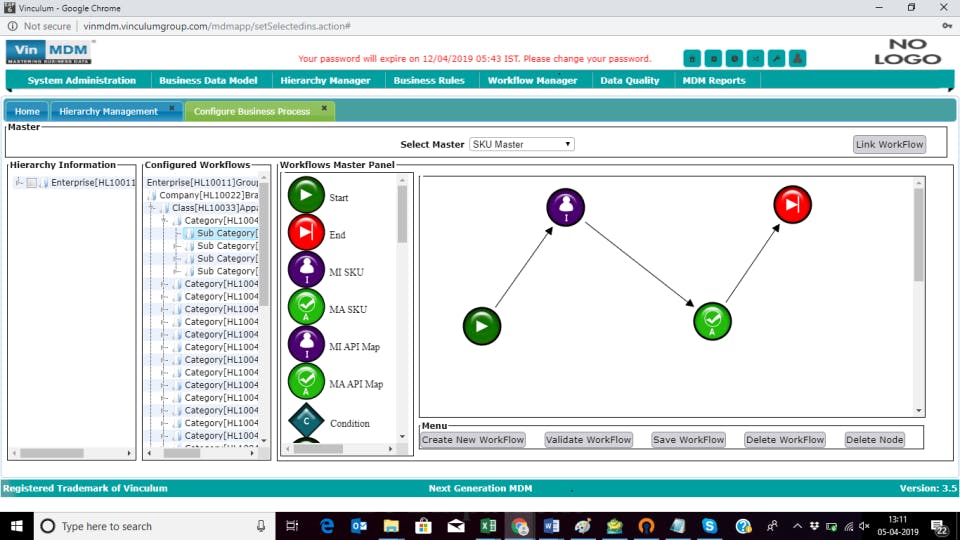Expand the Enterprise node in Hierarchy Information
960x540 pixels.
19,182
